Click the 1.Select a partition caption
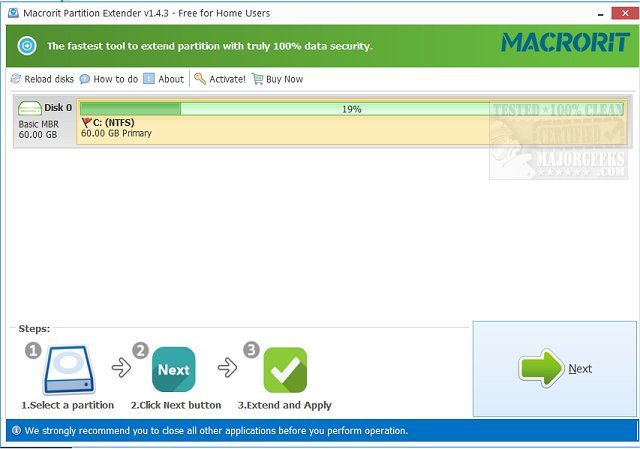This screenshot has height=449, width=640. (68, 405)
